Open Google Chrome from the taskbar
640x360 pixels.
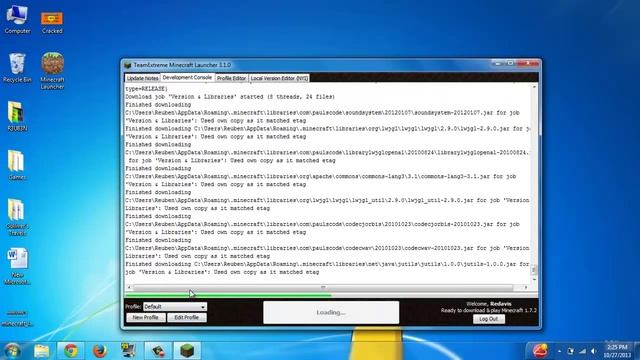pos(71,351)
